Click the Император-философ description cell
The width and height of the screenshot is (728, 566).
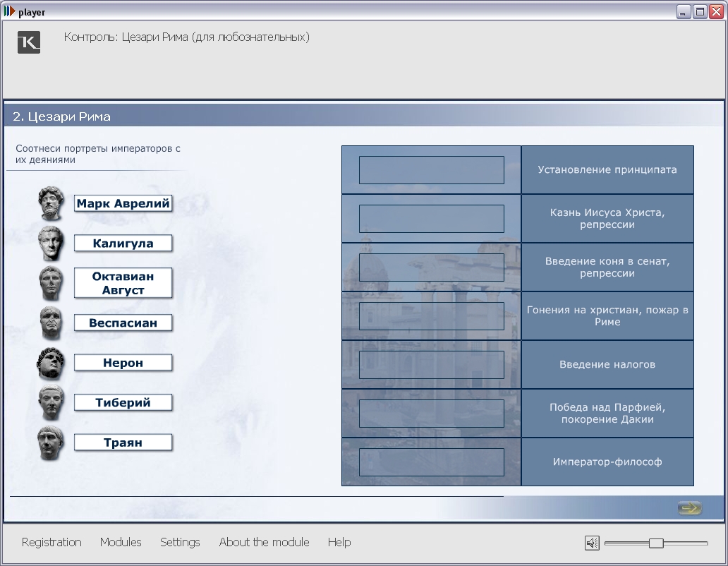(607, 462)
